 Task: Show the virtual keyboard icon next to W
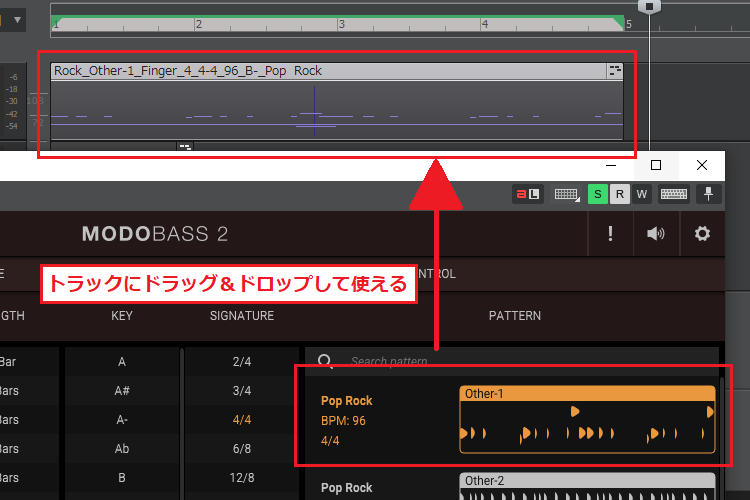673,194
